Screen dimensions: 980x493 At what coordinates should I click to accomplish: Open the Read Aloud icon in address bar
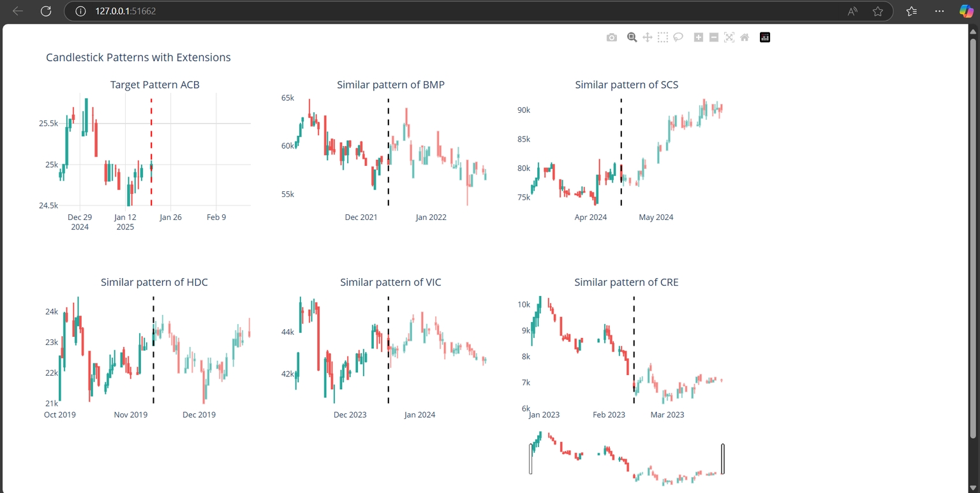tap(852, 11)
